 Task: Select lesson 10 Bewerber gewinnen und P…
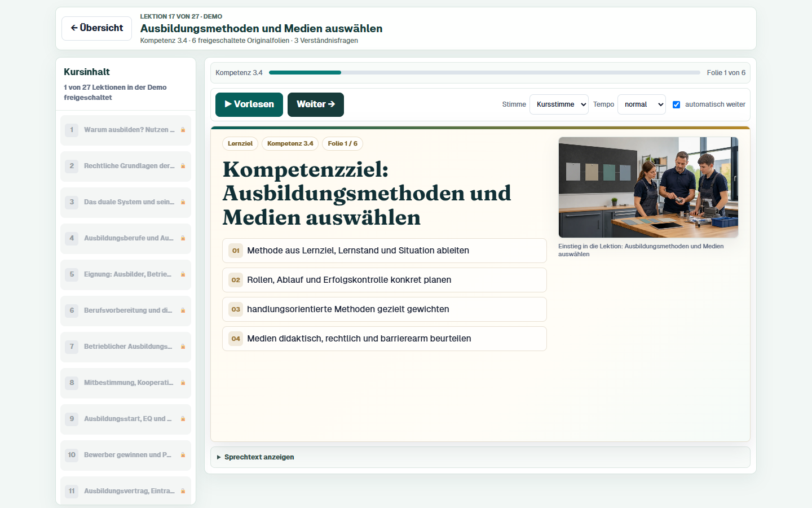[126, 455]
